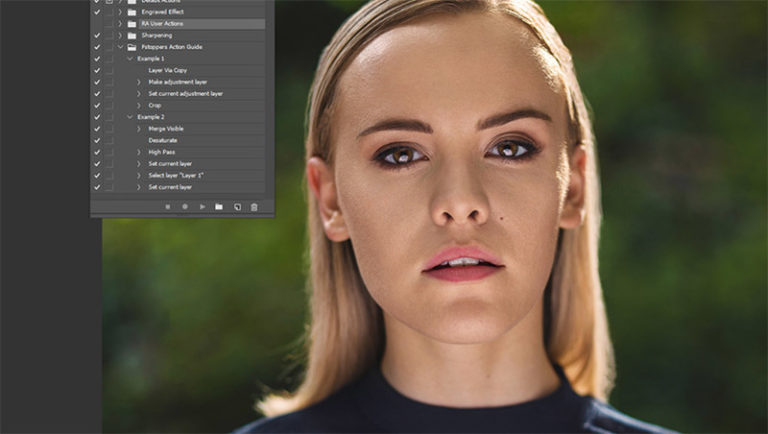This screenshot has width=768, height=434.
Task: Select Set current layer step beneath Select layer "Layer 1"
Action: (170, 187)
